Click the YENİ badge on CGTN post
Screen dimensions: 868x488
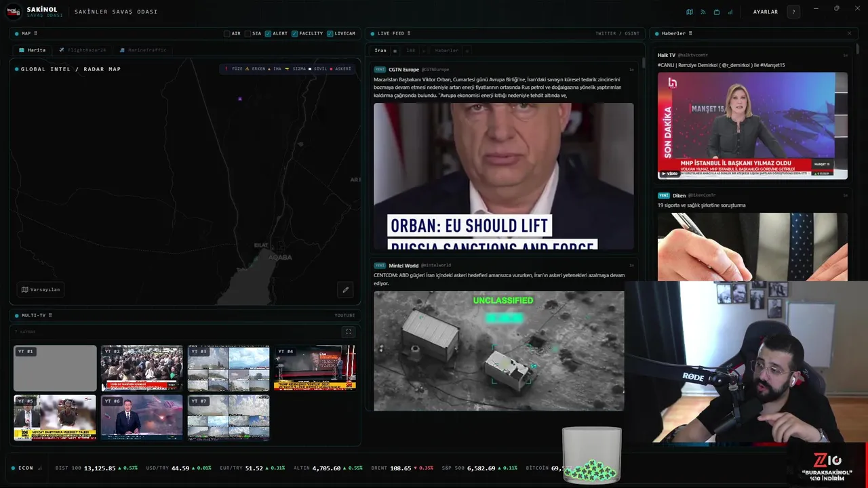(x=380, y=69)
